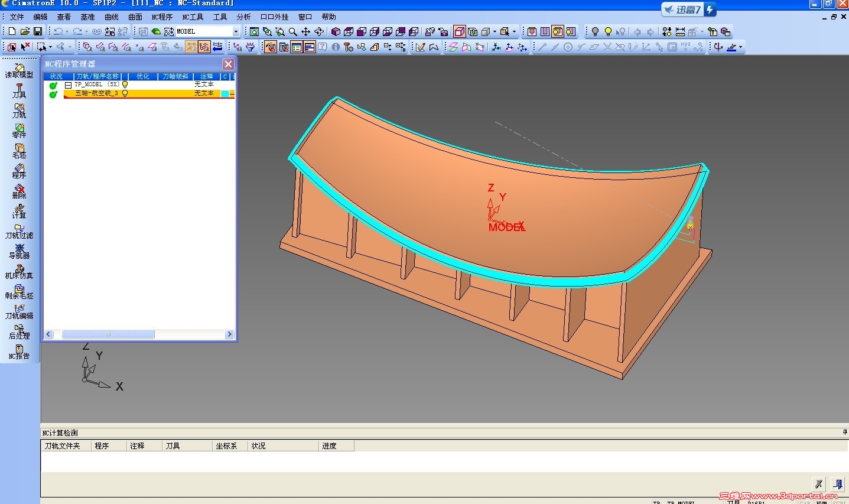
Task: Open the 窗口 (Window) menu
Action: [305, 17]
